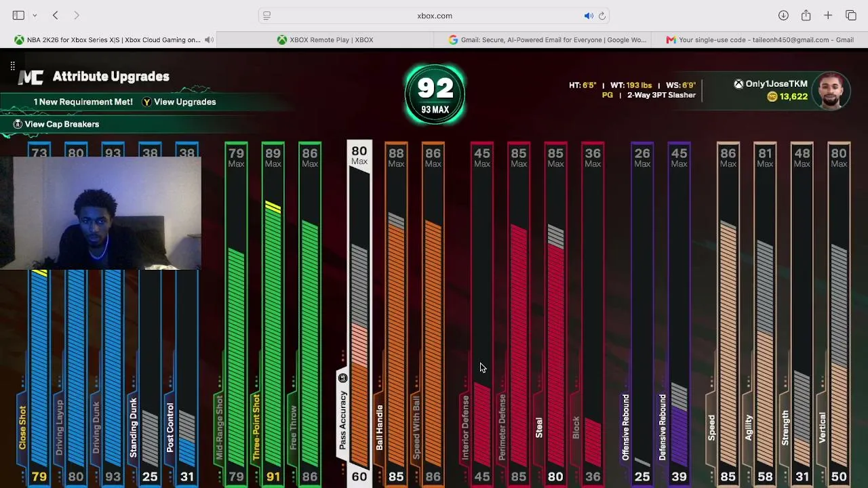Click the webcam overlay video
Image resolution: width=868 pixels, height=488 pixels.
coord(100,213)
